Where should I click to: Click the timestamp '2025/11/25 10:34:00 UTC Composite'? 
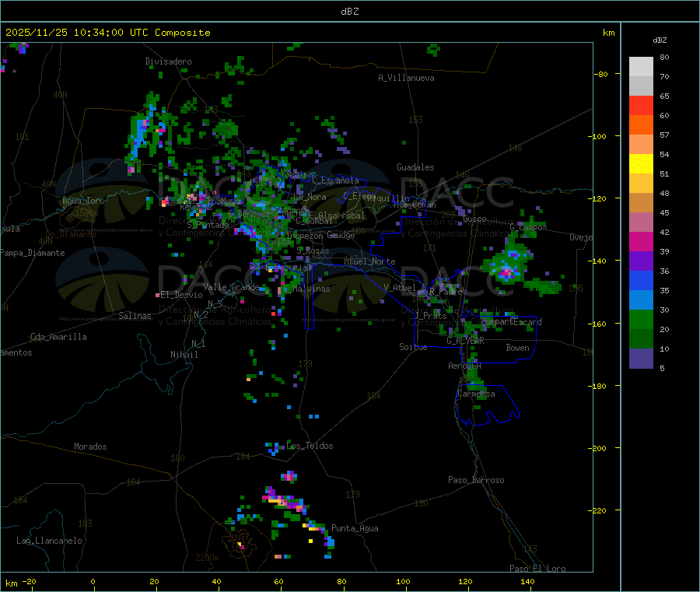(107, 33)
